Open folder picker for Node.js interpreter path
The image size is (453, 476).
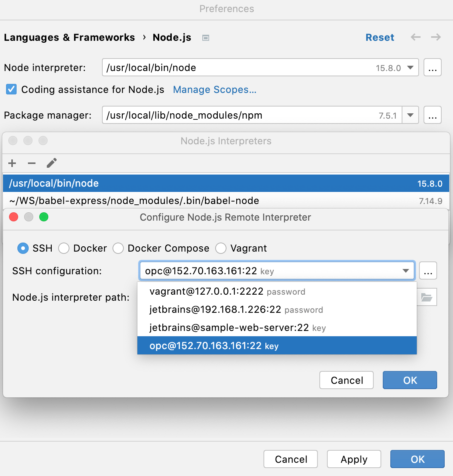click(427, 297)
